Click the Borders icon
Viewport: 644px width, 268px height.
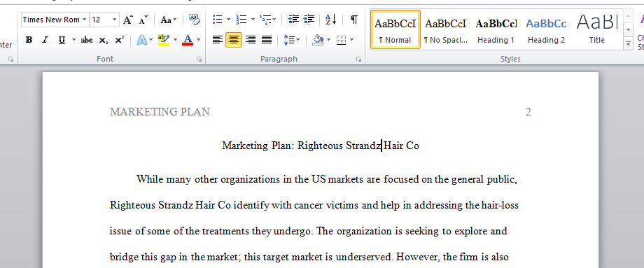coord(341,40)
